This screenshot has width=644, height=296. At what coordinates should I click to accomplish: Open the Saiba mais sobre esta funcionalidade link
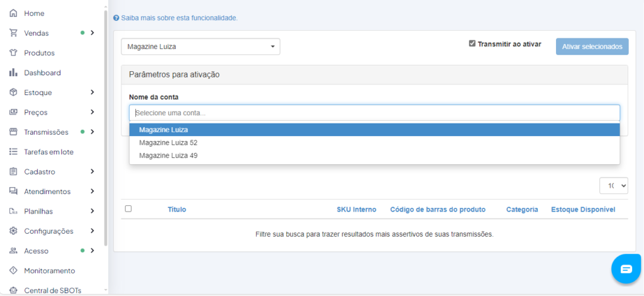(x=179, y=18)
